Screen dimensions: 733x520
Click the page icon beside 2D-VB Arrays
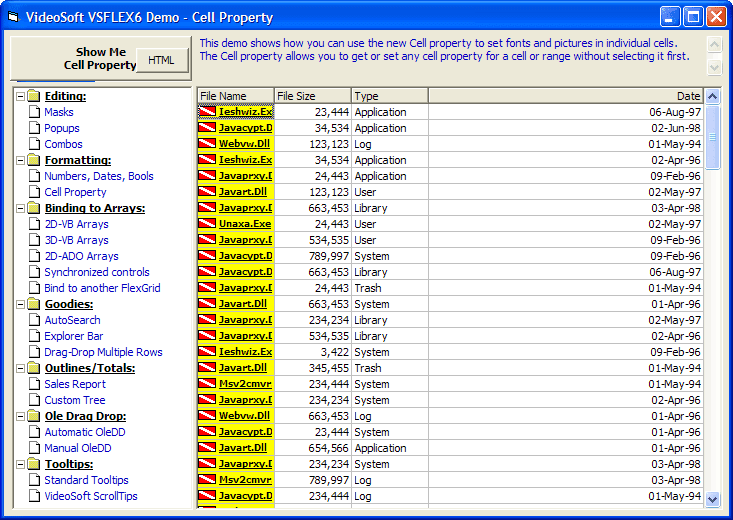[x=34, y=224]
